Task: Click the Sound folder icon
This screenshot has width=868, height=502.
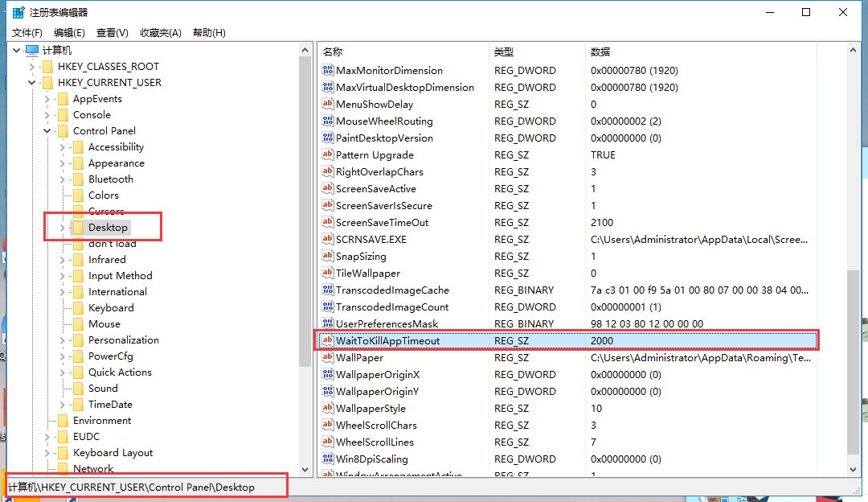Action: [x=79, y=388]
